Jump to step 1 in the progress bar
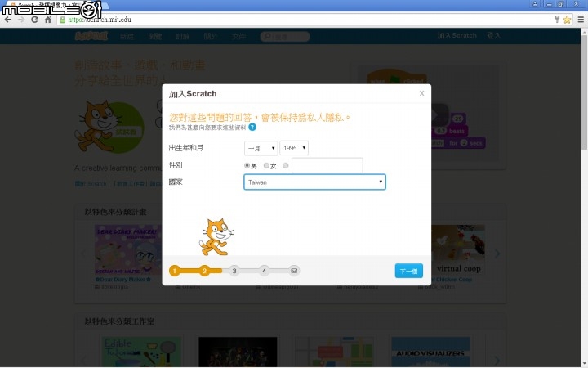 point(175,271)
